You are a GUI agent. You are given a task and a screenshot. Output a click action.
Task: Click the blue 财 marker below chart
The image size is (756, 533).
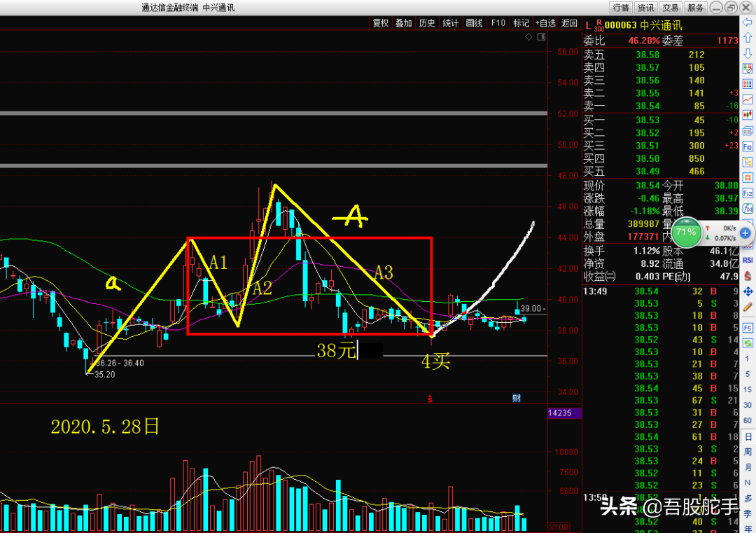coord(517,398)
